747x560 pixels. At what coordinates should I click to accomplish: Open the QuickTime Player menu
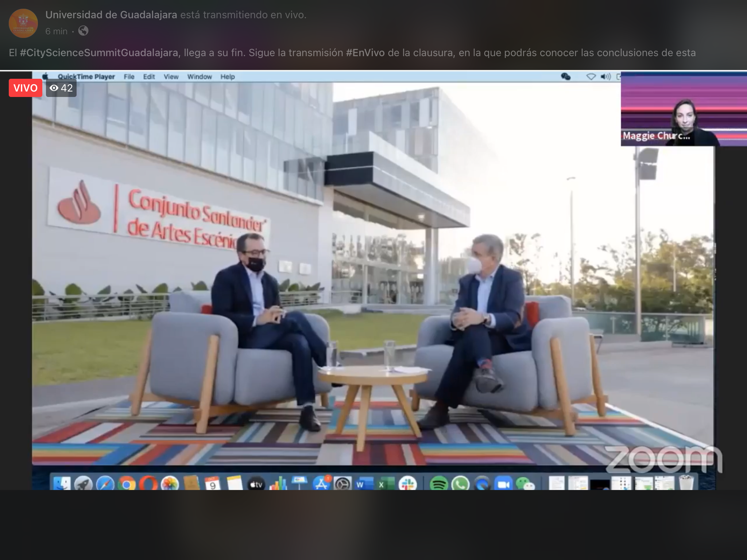(86, 77)
